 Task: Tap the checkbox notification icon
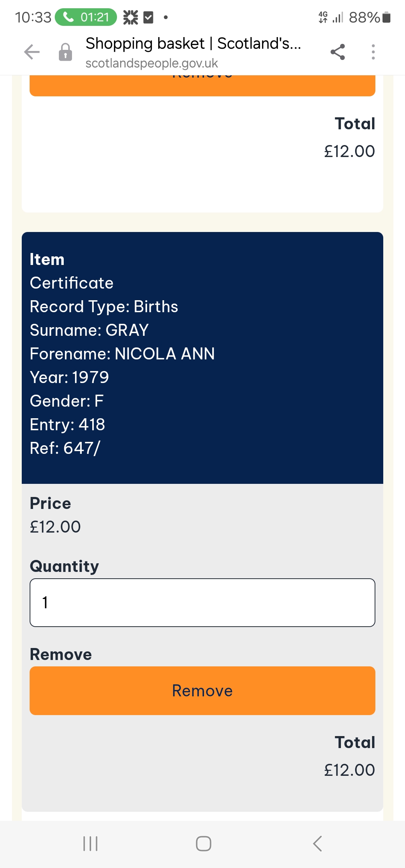point(148,17)
